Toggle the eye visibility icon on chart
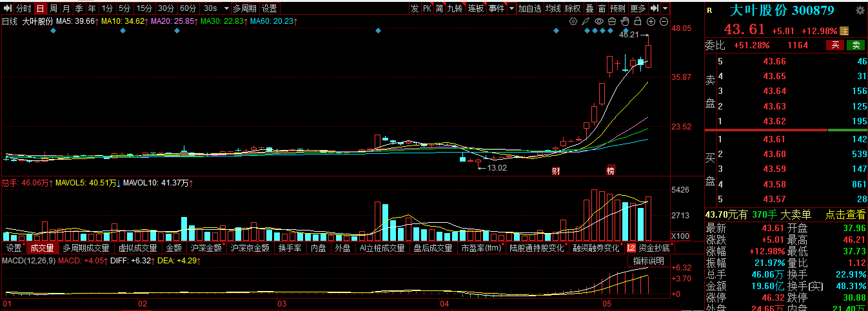This screenshot has height=311, width=868. point(599,21)
